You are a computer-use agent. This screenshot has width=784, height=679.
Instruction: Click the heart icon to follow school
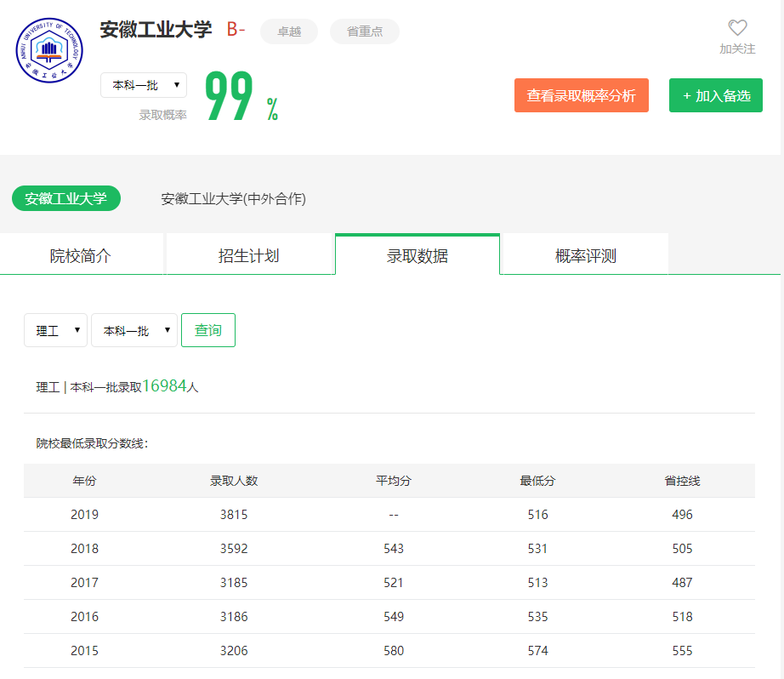click(737, 27)
